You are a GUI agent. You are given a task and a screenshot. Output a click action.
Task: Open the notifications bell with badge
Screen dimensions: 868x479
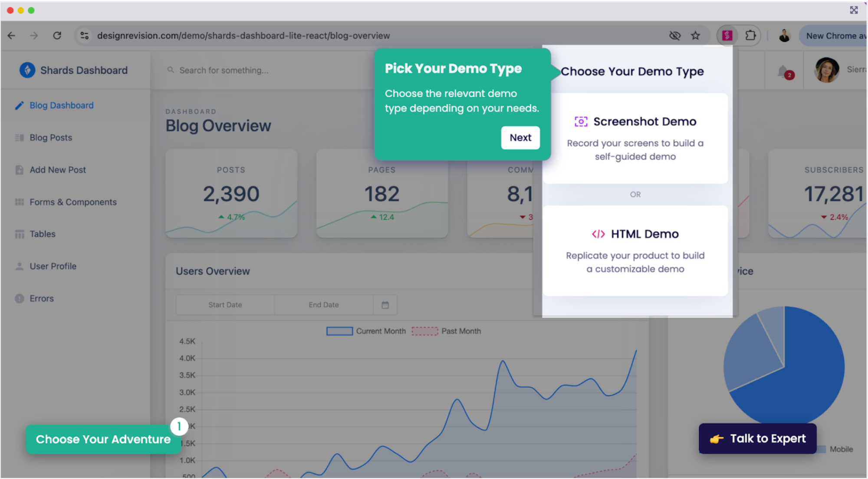(x=784, y=72)
